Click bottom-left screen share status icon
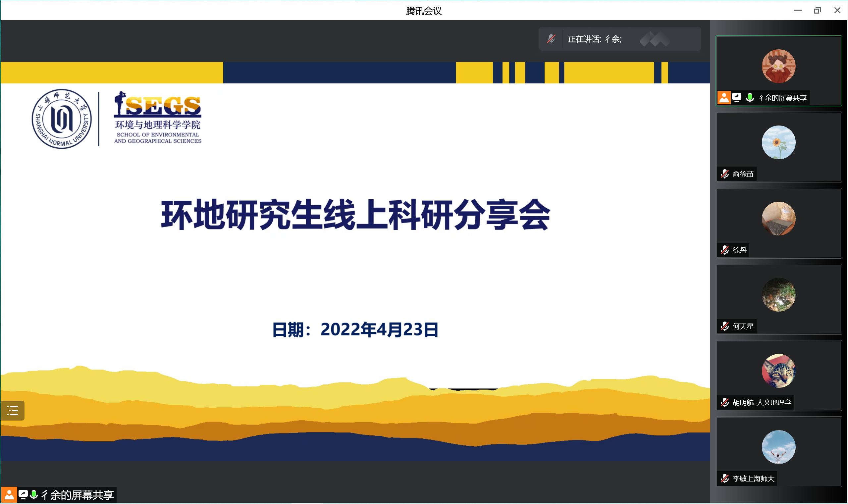Image resolution: width=848 pixels, height=504 pixels. 23,495
